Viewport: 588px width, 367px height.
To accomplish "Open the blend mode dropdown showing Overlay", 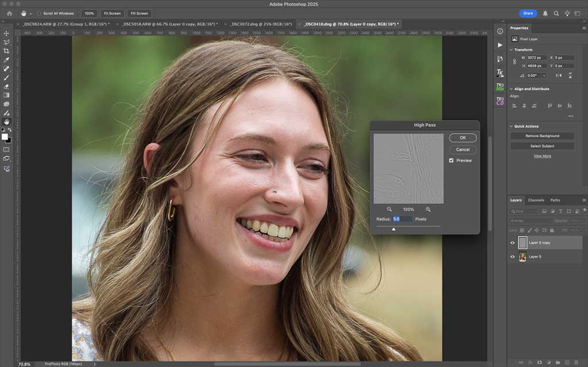I will coord(531,221).
